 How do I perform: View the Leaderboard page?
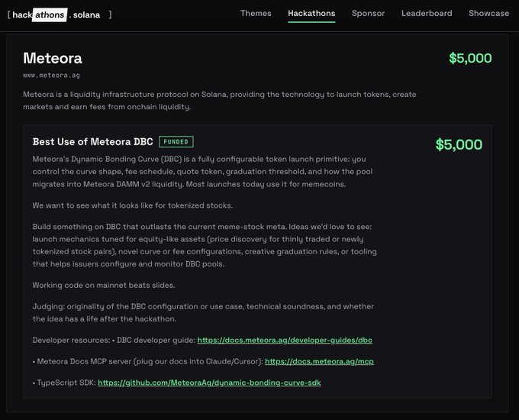coord(427,13)
